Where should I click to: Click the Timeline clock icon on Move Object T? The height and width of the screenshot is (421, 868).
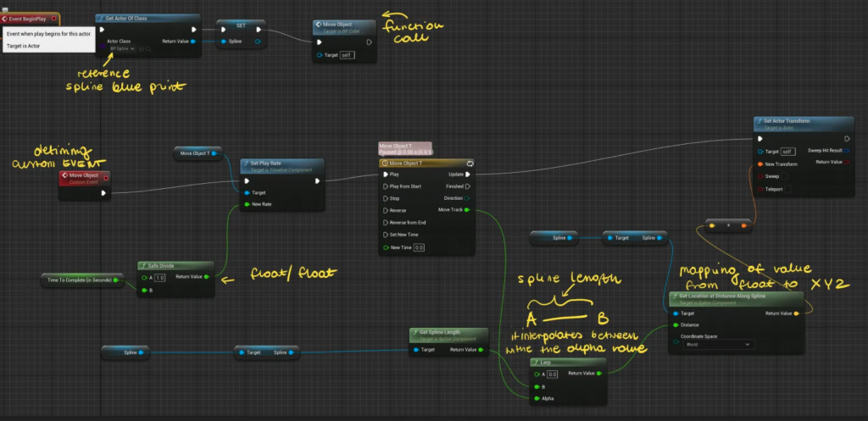tap(386, 163)
